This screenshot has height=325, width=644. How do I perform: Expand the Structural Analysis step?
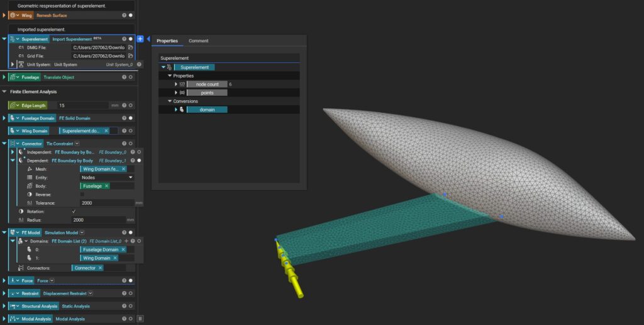[4, 306]
